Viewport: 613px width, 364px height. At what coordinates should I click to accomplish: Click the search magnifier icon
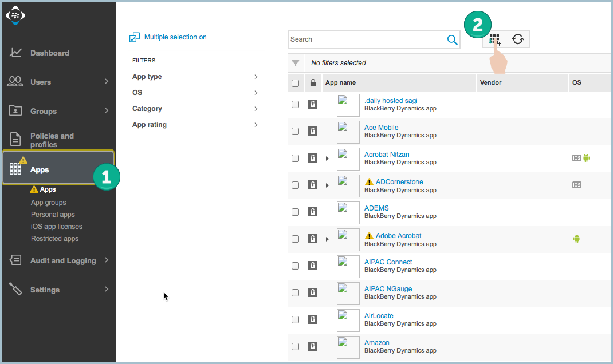tap(453, 39)
